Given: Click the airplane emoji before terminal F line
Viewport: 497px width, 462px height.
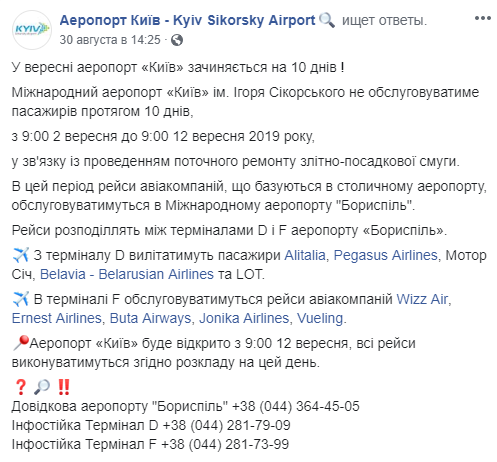Looking at the screenshot, I should tap(21, 299).
